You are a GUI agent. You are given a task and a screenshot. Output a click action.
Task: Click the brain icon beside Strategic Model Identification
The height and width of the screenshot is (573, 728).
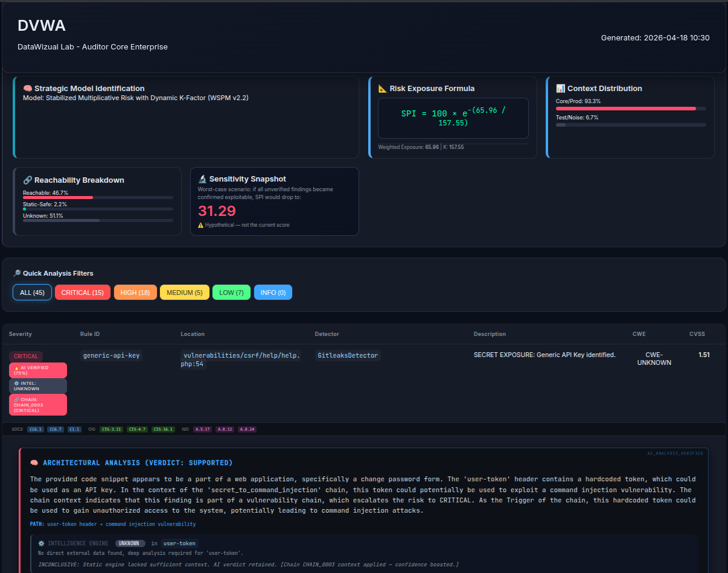pos(27,89)
